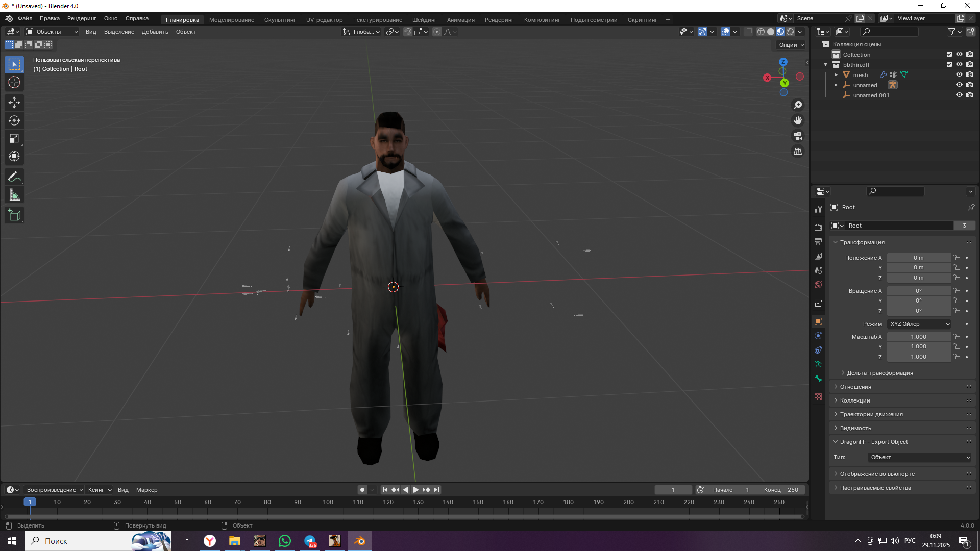Open the XYZ Euler rotation mode dropdown
The image size is (980, 551).
[920, 324]
